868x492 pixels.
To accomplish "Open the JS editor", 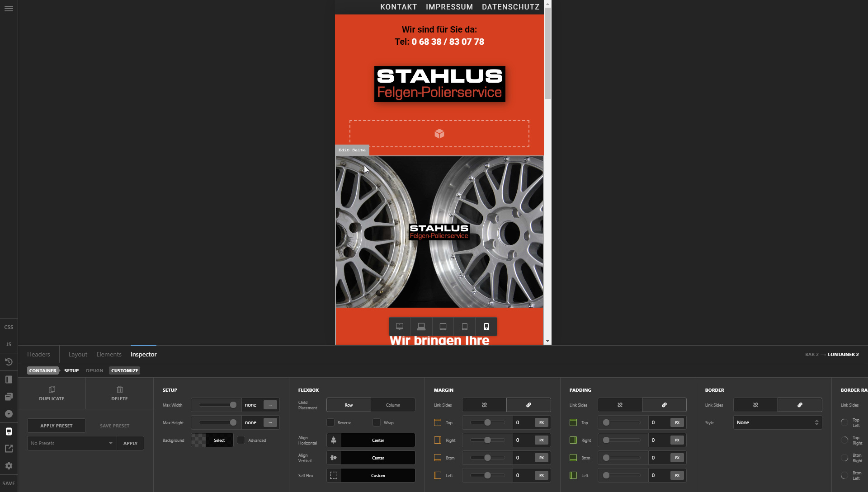I will tap(9, 344).
